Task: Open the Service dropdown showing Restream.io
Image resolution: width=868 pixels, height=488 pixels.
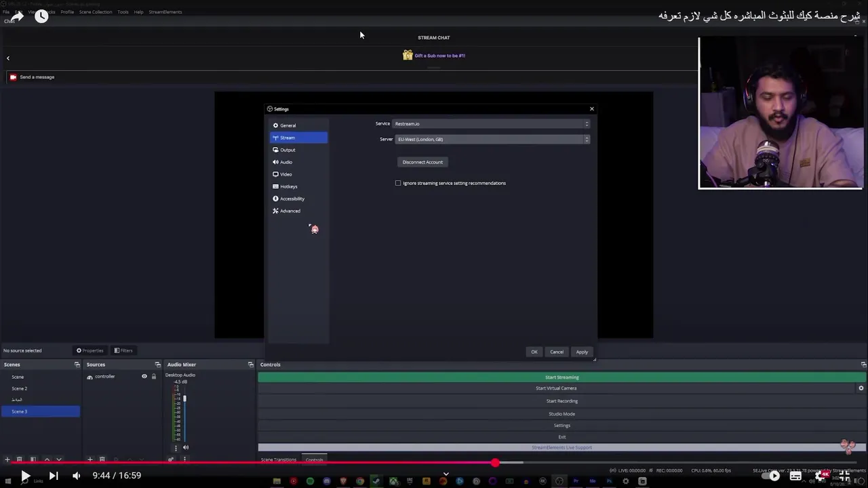Action: coord(491,123)
